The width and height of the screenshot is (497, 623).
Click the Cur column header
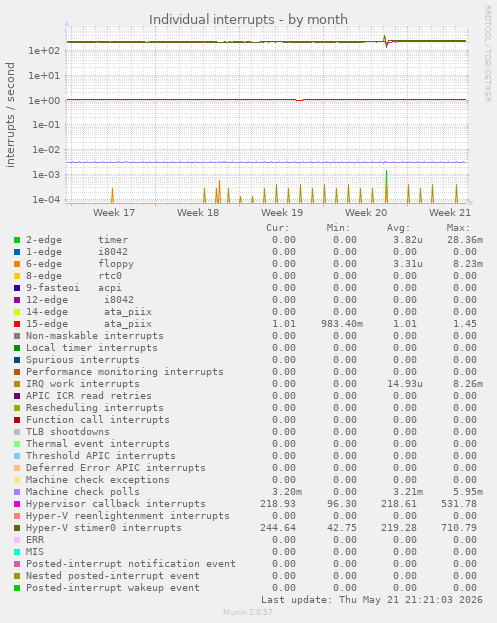[278, 228]
